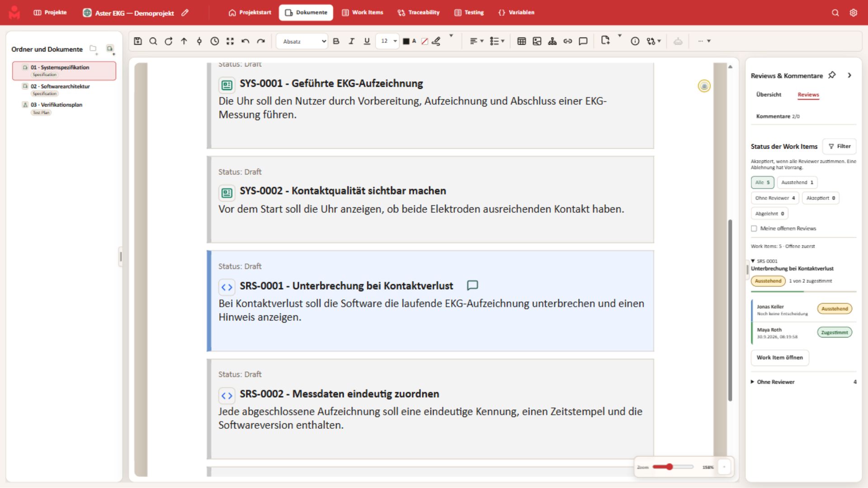868x488 pixels.
Task: Edit project name with pencil icon
Action: pos(185,13)
